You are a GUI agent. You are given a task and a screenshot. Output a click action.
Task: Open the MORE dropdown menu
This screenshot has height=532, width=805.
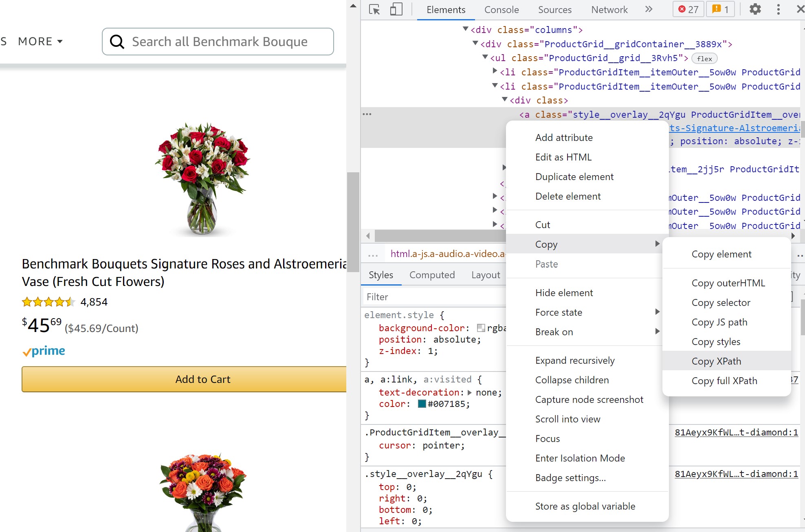[40, 42]
